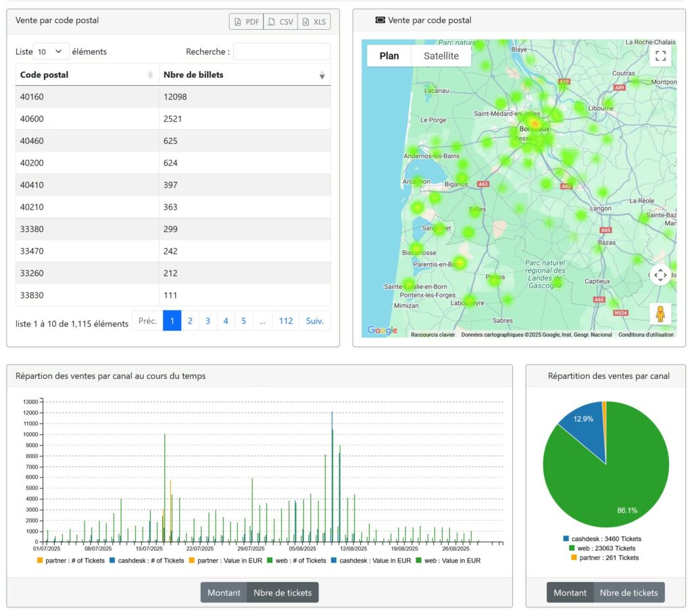
Task: Click postal code 40210 cell
Action: click(x=87, y=207)
